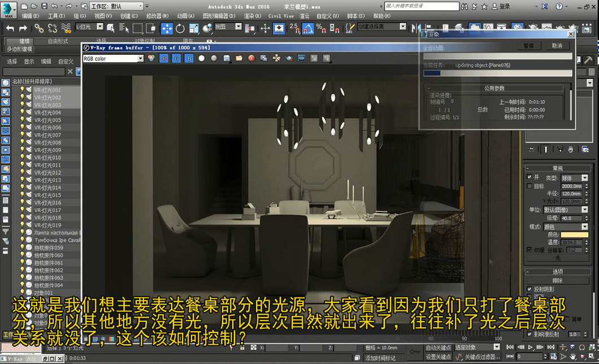This screenshot has height=364, width=599.
Task: Click the play animation button
Action: (530, 347)
